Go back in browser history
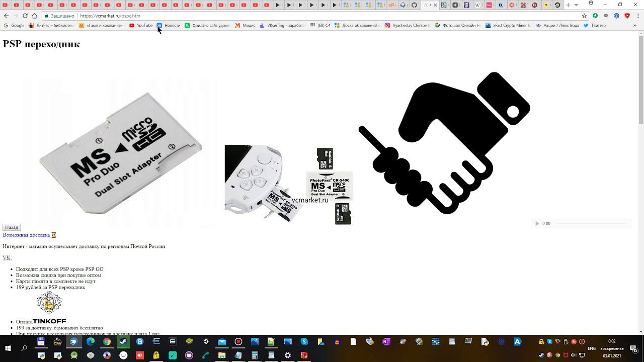Viewport: 644px width, 362px height. tap(6, 16)
